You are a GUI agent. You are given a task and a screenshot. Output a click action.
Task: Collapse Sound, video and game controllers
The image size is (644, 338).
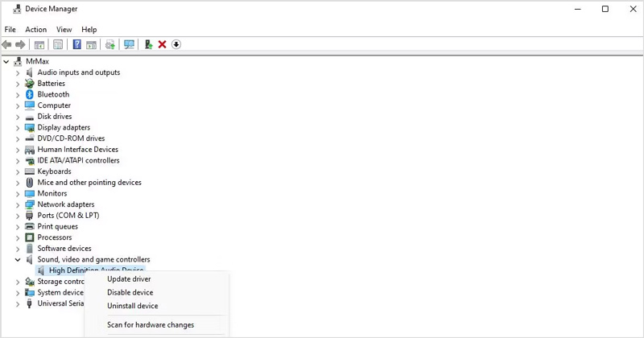[x=18, y=260]
